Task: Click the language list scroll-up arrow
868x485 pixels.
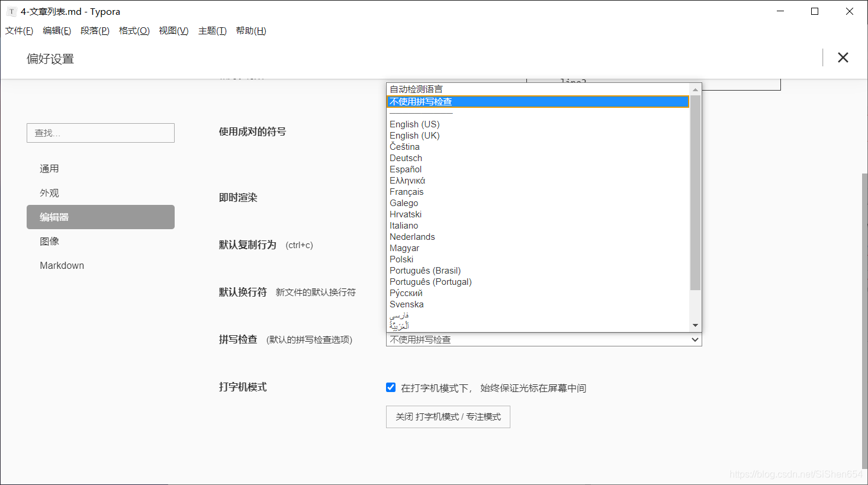Action: tap(696, 89)
